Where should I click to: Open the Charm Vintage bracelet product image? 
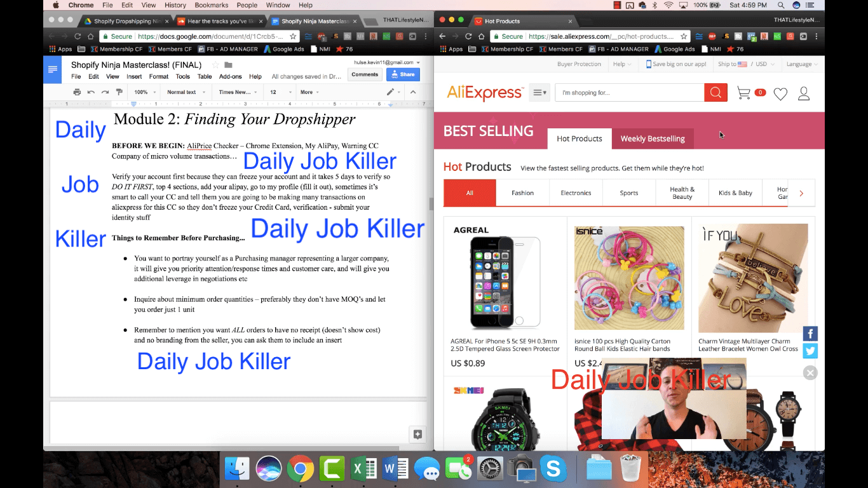[753, 278]
